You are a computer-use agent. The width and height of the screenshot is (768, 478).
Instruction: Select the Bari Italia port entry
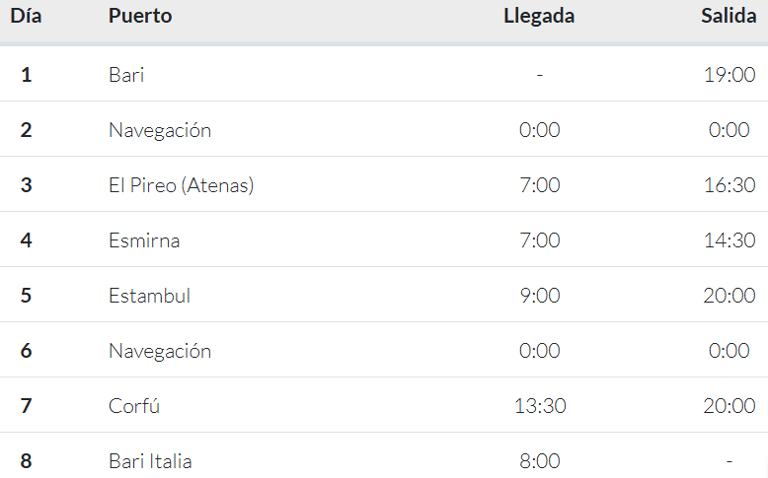(150, 461)
